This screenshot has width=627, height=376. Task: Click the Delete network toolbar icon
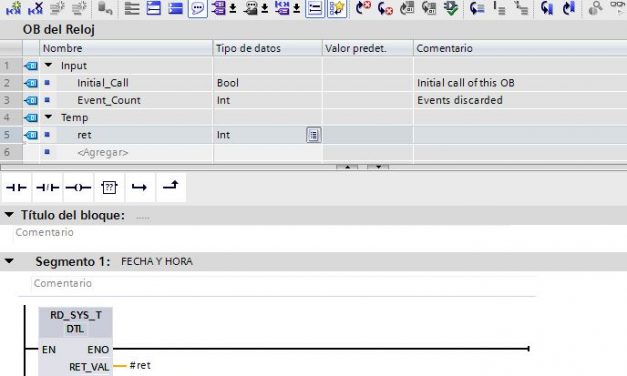pyautogui.click(x=35, y=8)
